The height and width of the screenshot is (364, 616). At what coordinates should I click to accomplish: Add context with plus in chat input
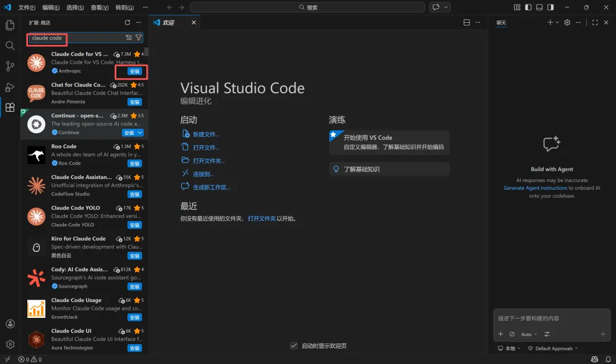click(x=501, y=334)
